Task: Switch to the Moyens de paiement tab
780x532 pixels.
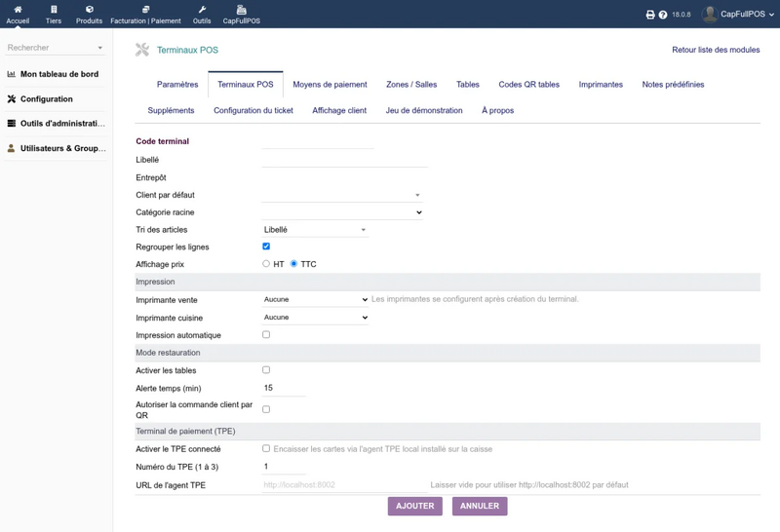Action: pyautogui.click(x=330, y=85)
